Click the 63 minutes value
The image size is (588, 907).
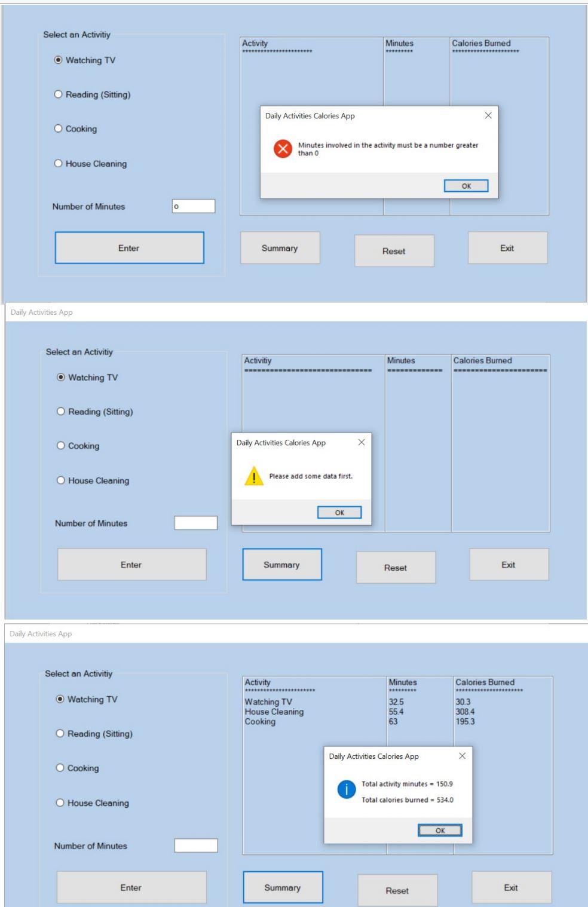pos(393,721)
